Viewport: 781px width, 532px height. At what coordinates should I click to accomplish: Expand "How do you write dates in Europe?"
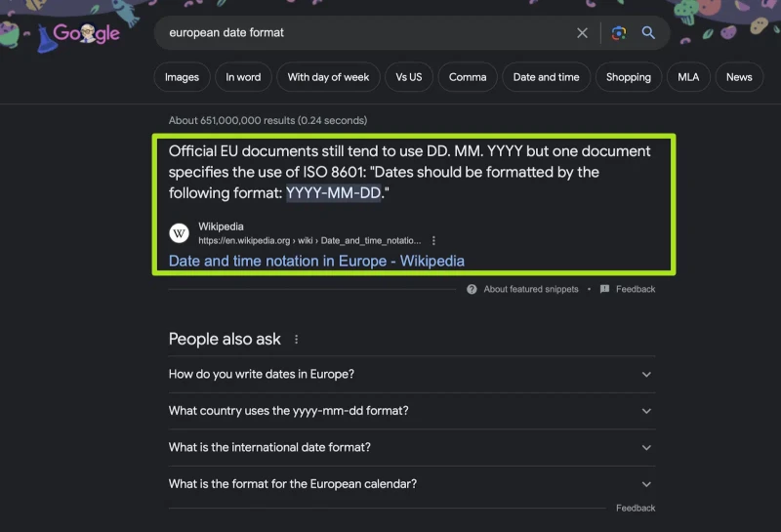pos(412,374)
